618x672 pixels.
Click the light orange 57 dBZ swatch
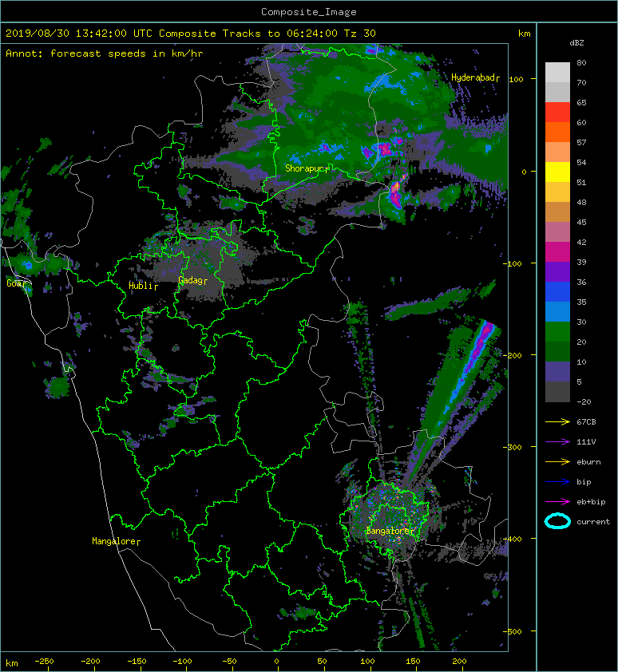(557, 152)
